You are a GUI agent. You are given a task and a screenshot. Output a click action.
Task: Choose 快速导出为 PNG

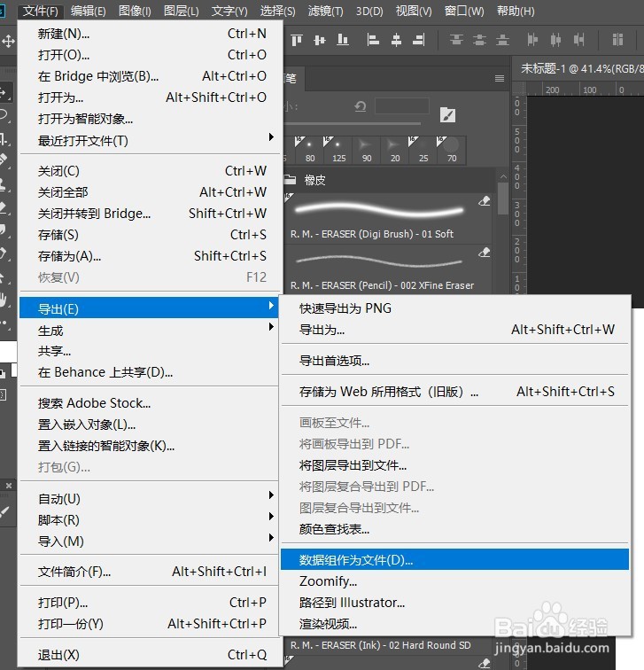tap(454, 308)
